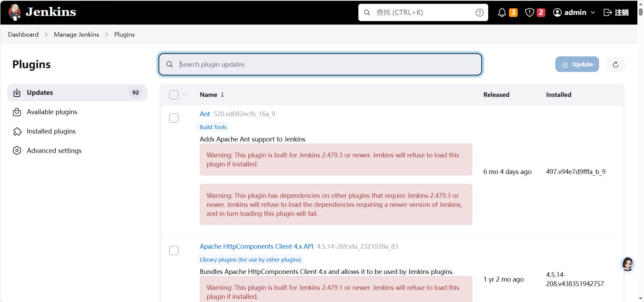
Task: Expand the admin user menu chevron
Action: 593,12
